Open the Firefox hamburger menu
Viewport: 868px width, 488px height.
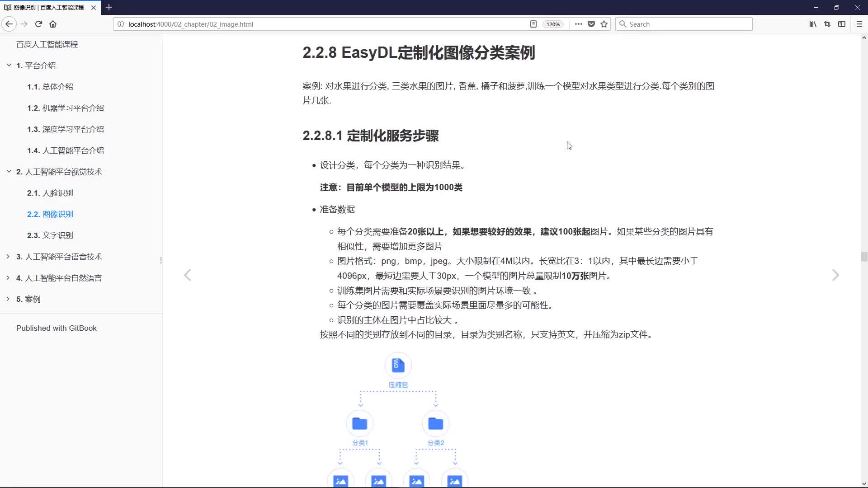859,24
